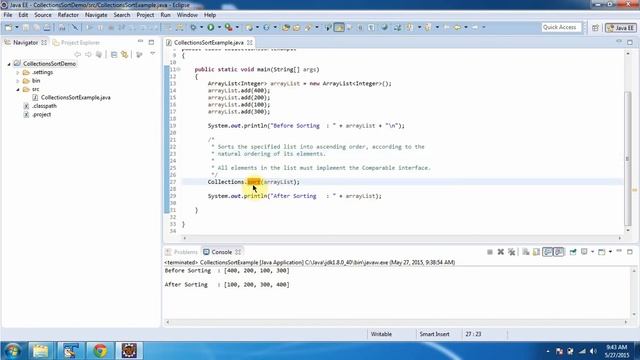Toggle Show Console on Standard Error
The width and height of the screenshot is (640, 360).
[x=558, y=252]
